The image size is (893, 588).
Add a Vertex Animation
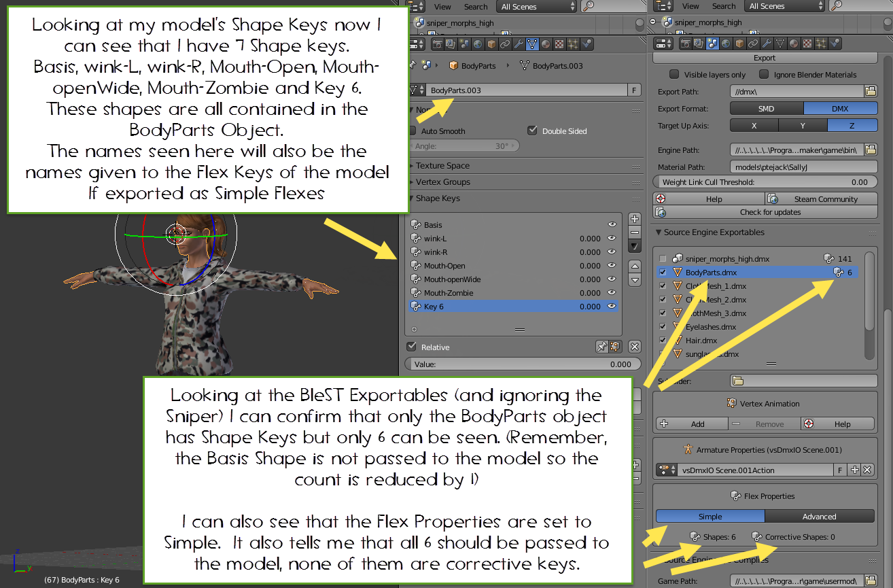pos(692,423)
